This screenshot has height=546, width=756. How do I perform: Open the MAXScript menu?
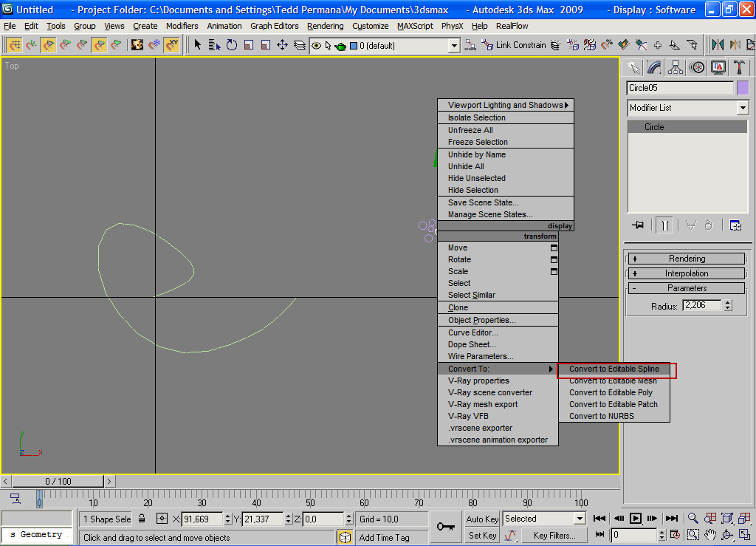pos(415,26)
